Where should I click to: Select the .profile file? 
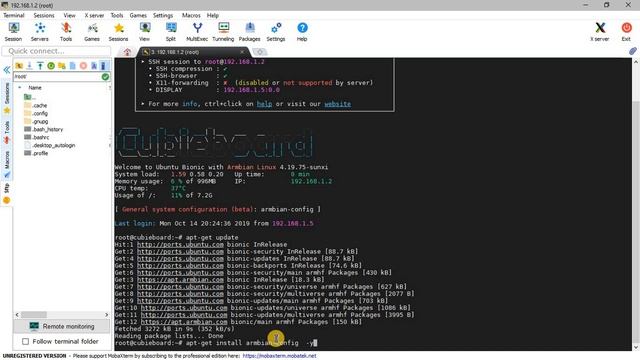click(x=36, y=153)
